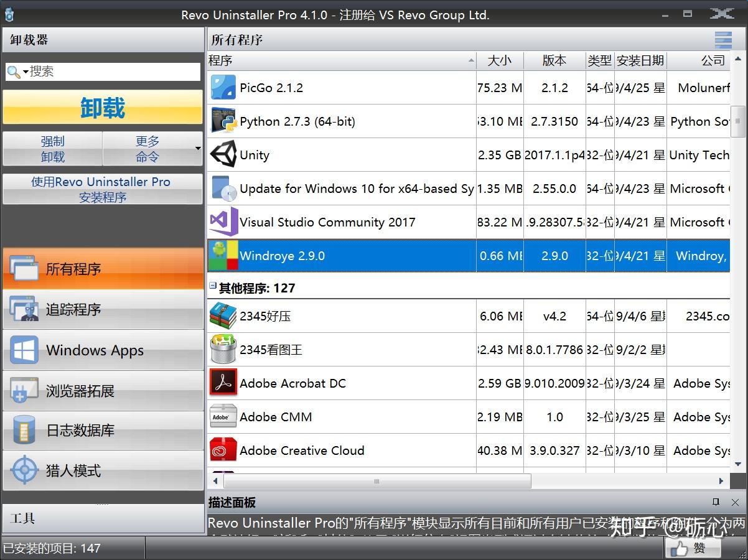
Task: Click the Adobe Acrobat DC icon
Action: (x=223, y=383)
